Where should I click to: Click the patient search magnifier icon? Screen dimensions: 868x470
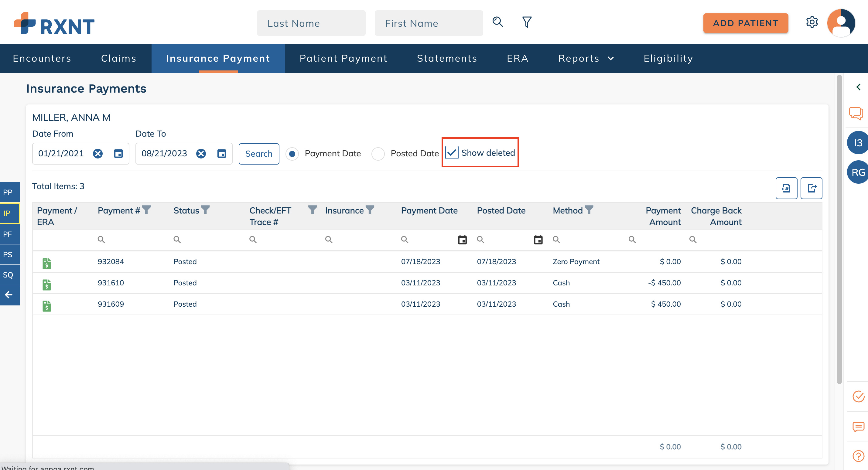(498, 22)
